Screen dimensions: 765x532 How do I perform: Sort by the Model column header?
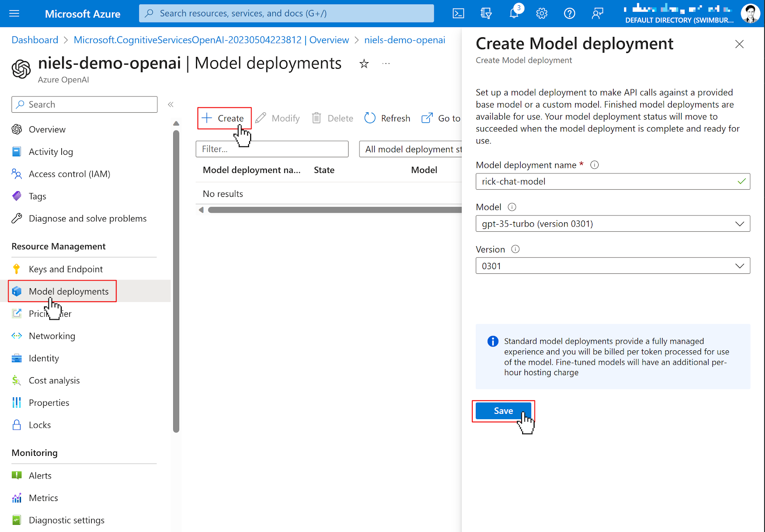coord(424,170)
